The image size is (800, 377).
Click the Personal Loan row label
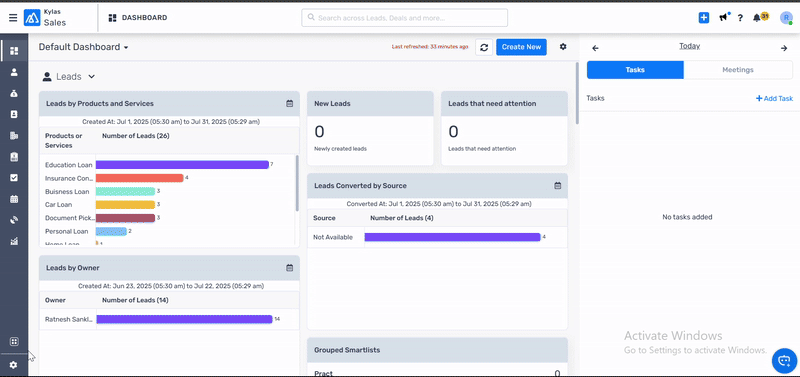tap(66, 232)
